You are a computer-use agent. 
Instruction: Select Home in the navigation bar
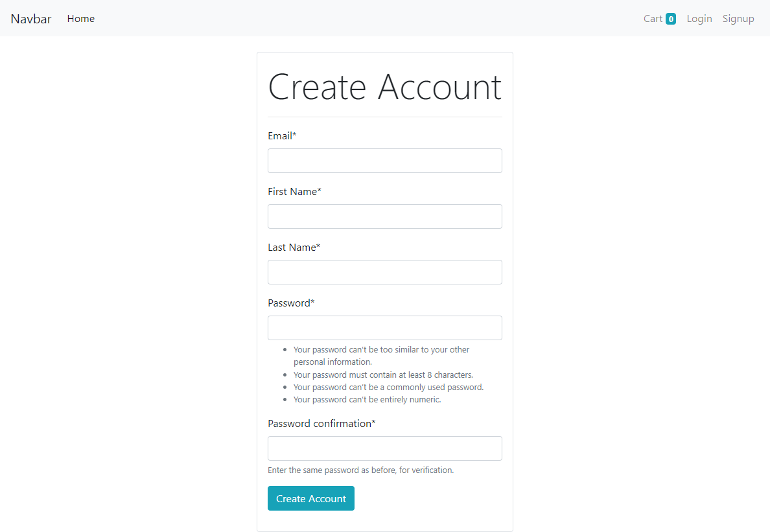coord(80,18)
